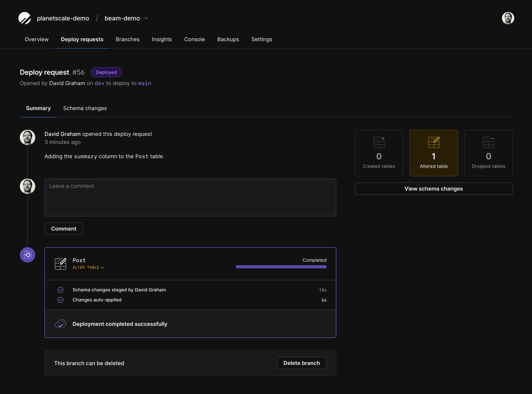
Task: Open the Insights navigation tab
Action: [161, 39]
